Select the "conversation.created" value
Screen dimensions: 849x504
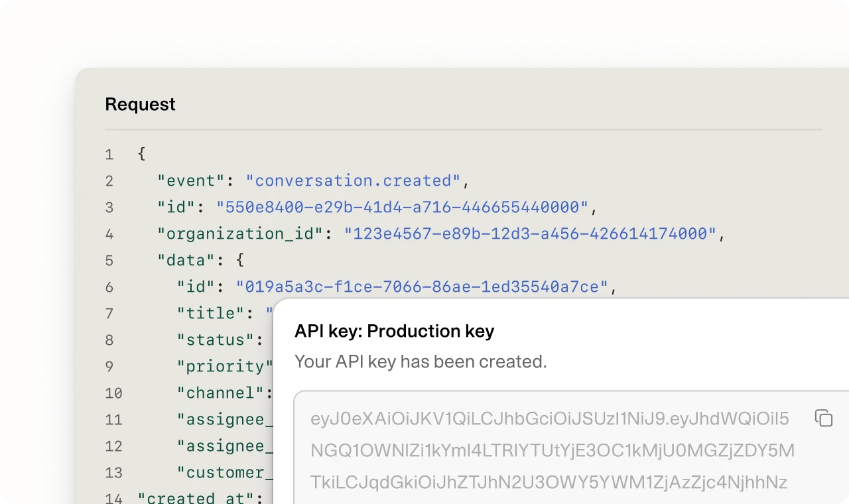[x=353, y=180]
